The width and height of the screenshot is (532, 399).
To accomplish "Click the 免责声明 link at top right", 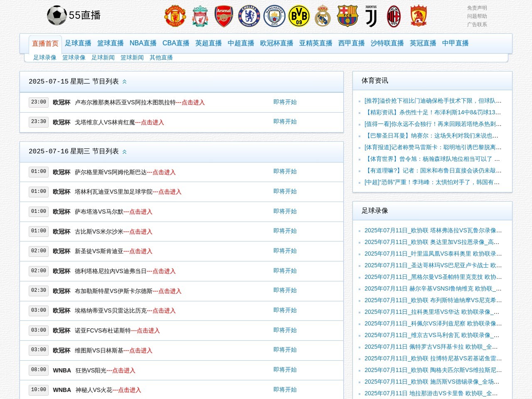I will (477, 8).
